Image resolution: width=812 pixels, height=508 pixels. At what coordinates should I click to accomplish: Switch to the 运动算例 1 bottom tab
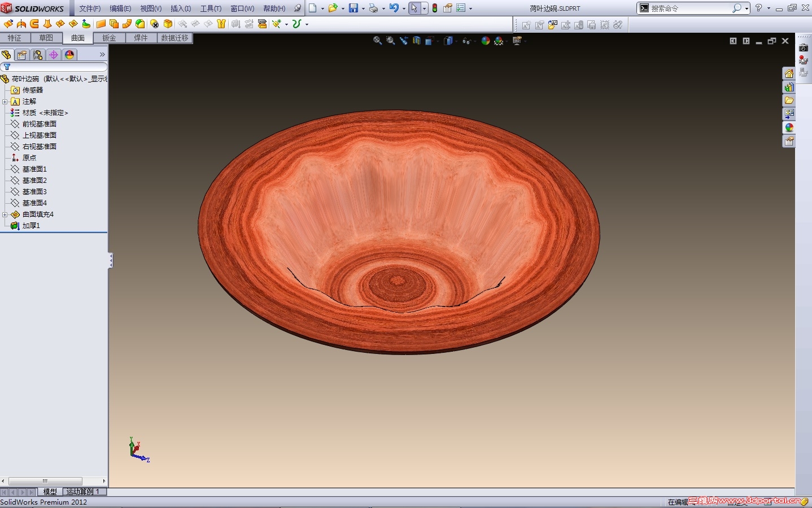click(84, 492)
